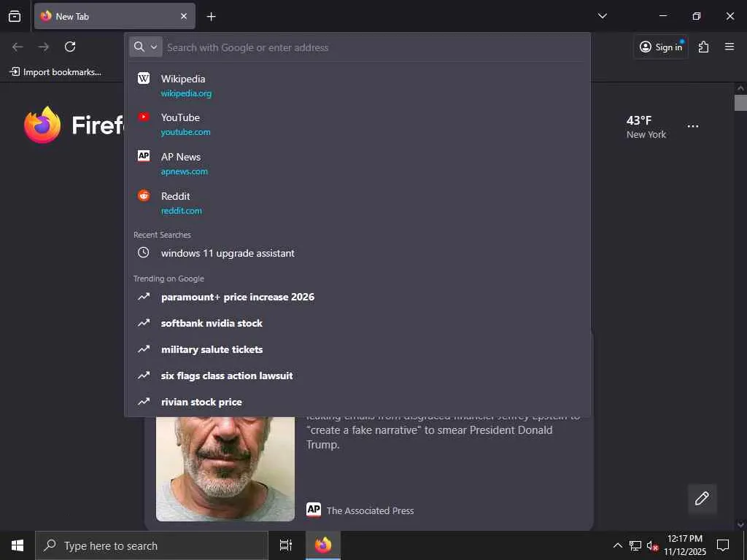
Task: Open Task View on the taskbar
Action: coord(286,545)
